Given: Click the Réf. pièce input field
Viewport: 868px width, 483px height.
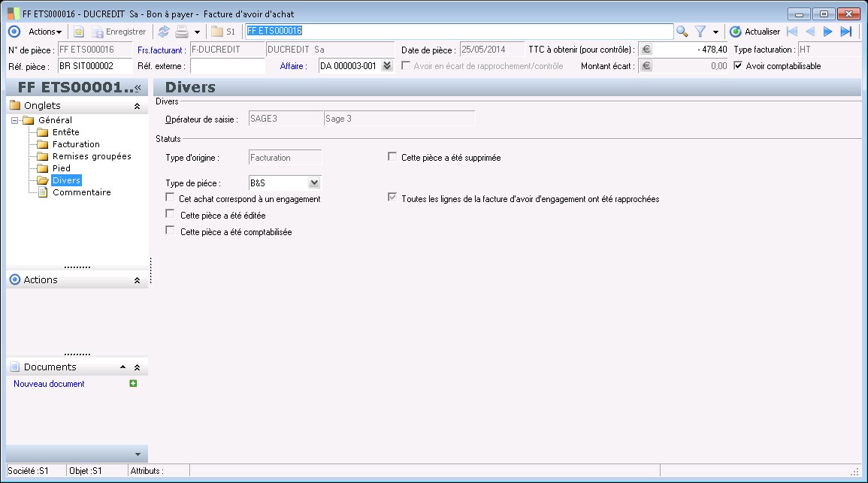Looking at the screenshot, I should tap(95, 66).
